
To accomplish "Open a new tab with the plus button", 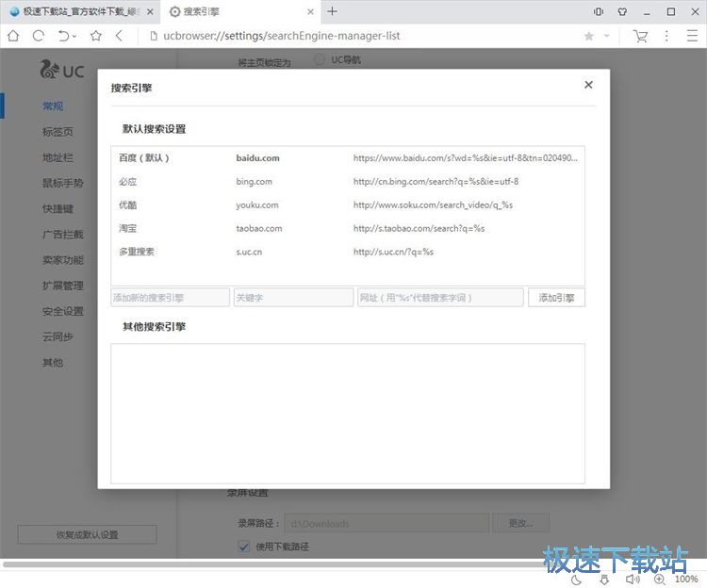I will (x=333, y=11).
